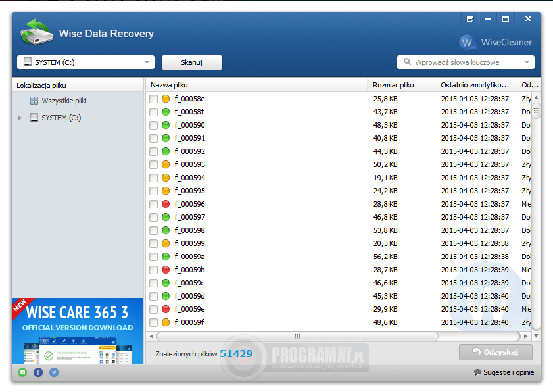
Task: Click the SYSTEM (C:) drive icon in tree
Action: (34, 118)
